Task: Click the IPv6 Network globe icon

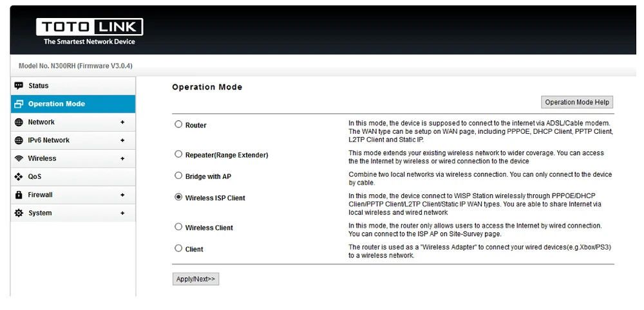Action: point(19,140)
